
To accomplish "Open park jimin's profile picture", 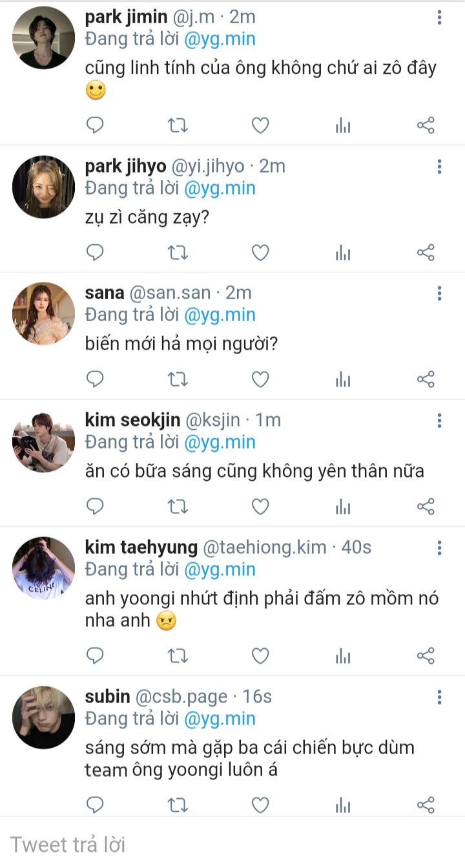I will click(44, 37).
